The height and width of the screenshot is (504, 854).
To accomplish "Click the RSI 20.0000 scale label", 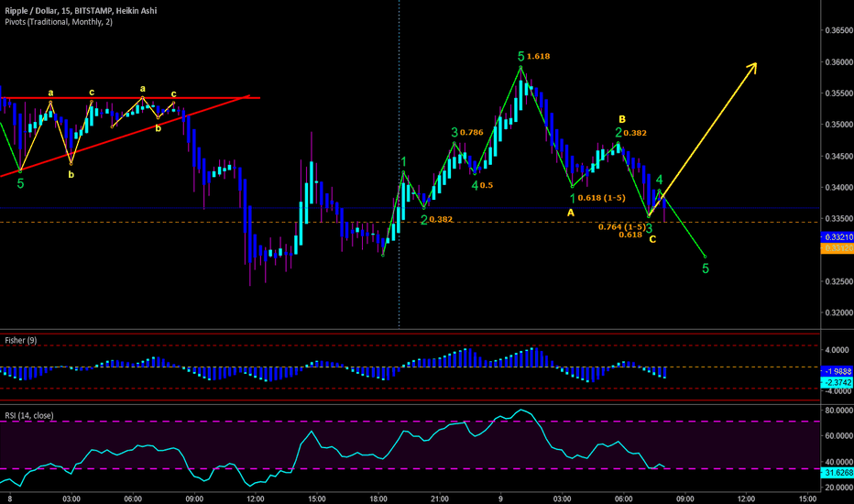I will pyautogui.click(x=838, y=488).
